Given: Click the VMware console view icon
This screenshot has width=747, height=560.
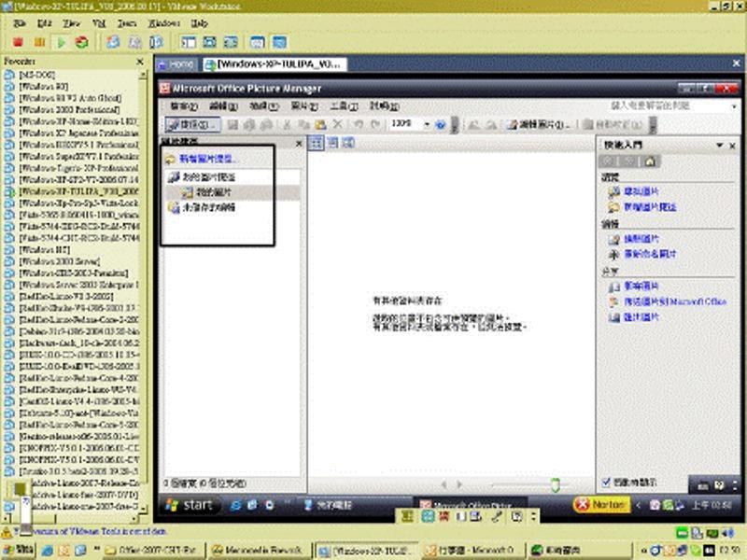Looking at the screenshot, I should pos(279,42).
